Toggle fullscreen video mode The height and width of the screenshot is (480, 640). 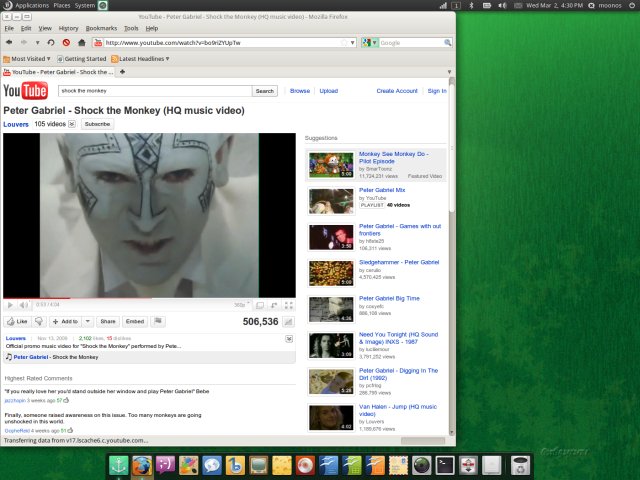(x=288, y=305)
